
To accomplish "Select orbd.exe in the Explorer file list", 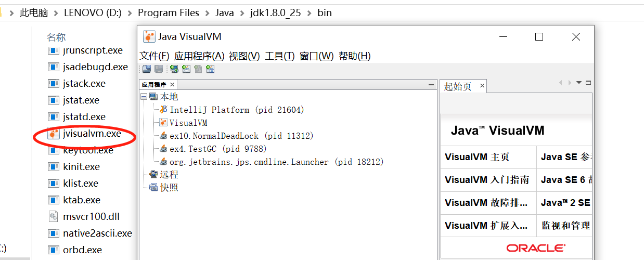I will coord(75,250).
